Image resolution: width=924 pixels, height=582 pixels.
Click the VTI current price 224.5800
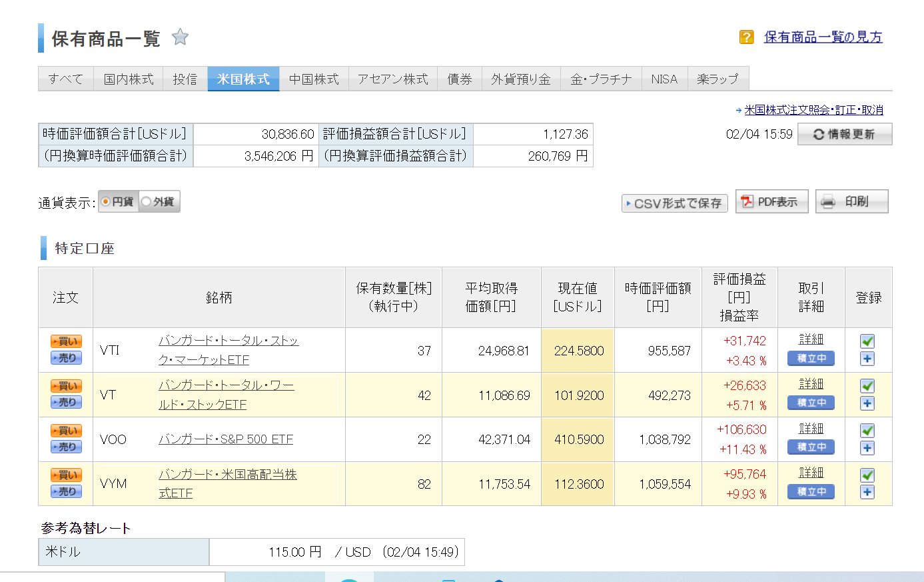[x=579, y=351]
